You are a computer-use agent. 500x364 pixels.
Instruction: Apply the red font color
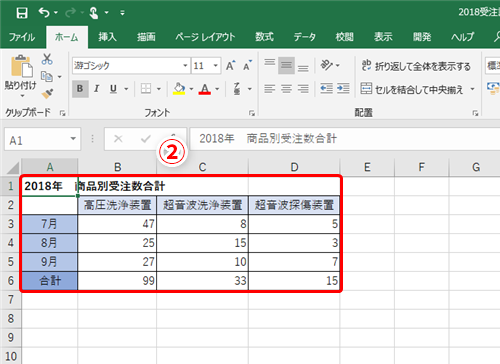click(x=205, y=89)
